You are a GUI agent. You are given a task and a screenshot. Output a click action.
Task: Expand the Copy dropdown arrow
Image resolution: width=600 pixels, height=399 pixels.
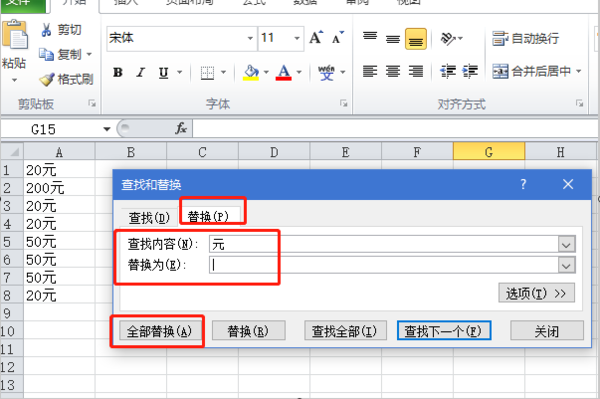89,54
